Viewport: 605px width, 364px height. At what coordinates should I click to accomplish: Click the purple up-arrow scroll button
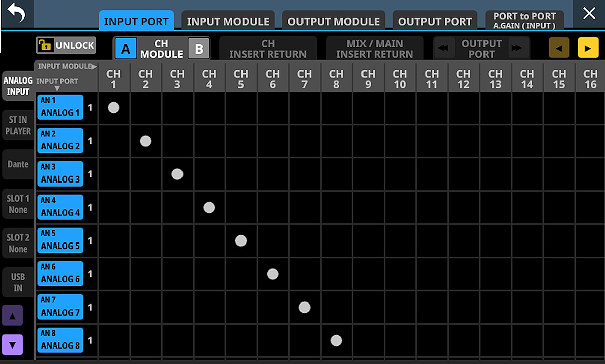tap(13, 316)
